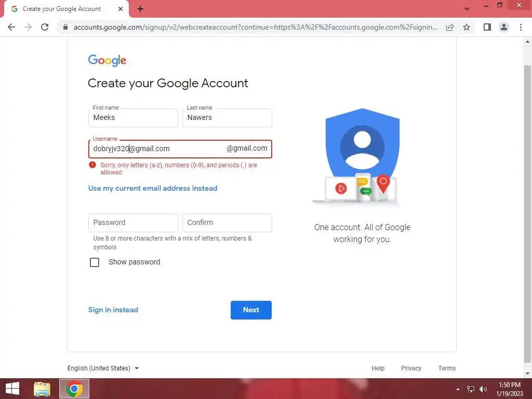Image resolution: width=532 pixels, height=399 pixels.
Task: Click the Last name field
Action: coord(227,118)
